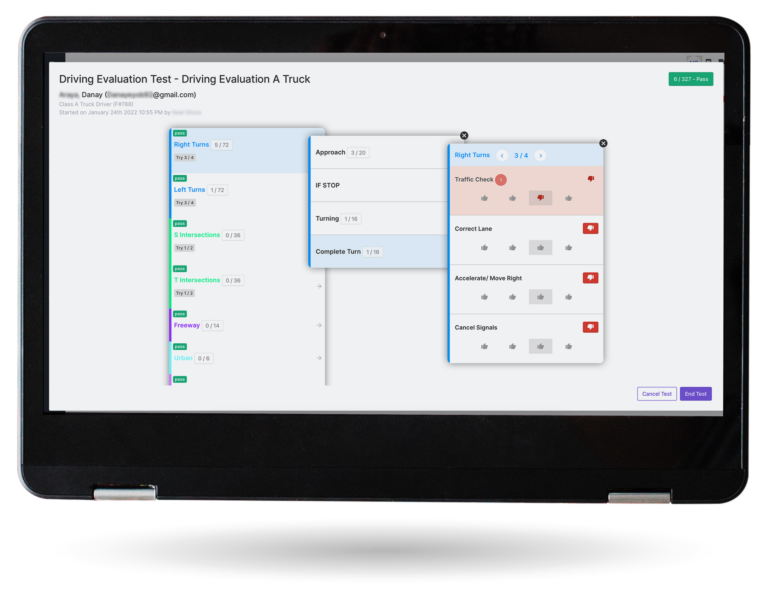768x600 pixels.
Task: Mark Cancel Signals second-try thumb
Action: coord(512,346)
